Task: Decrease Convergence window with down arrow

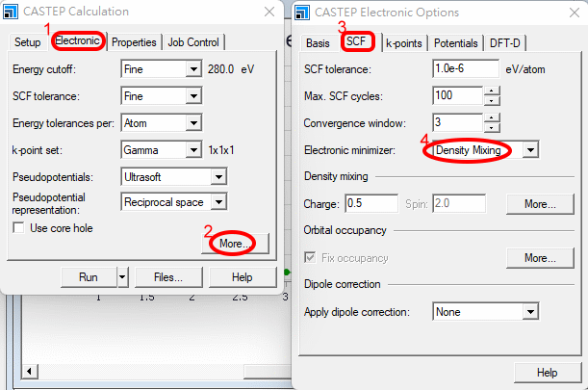Action: coord(493,128)
